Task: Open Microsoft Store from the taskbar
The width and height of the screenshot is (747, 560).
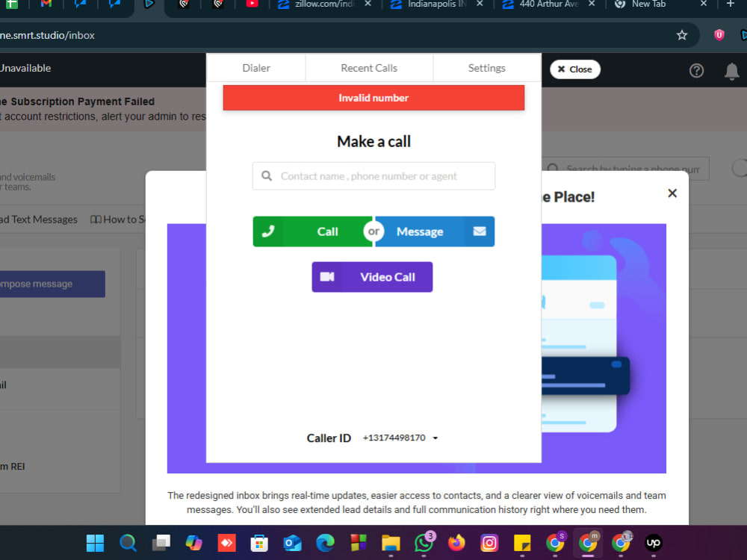Action: click(x=259, y=543)
